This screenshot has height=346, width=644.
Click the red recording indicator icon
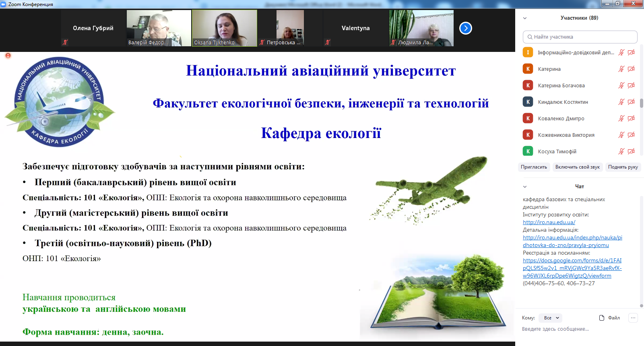coord(8,56)
